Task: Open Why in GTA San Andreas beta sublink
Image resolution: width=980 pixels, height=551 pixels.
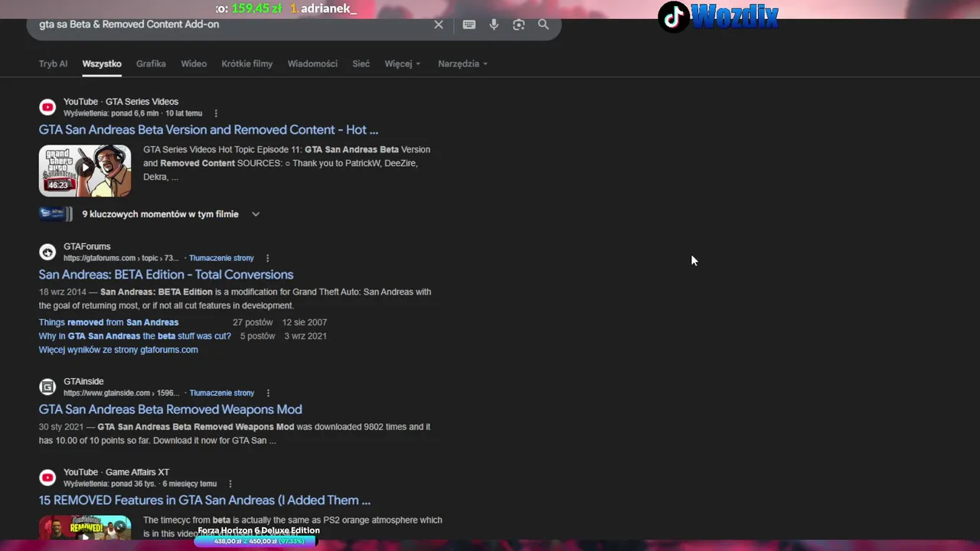Action: click(135, 336)
